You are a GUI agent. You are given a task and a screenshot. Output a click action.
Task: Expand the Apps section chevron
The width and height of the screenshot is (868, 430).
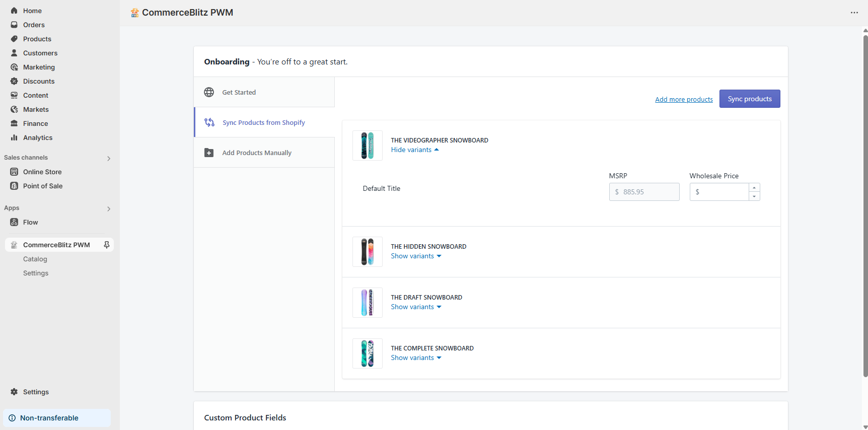click(109, 208)
